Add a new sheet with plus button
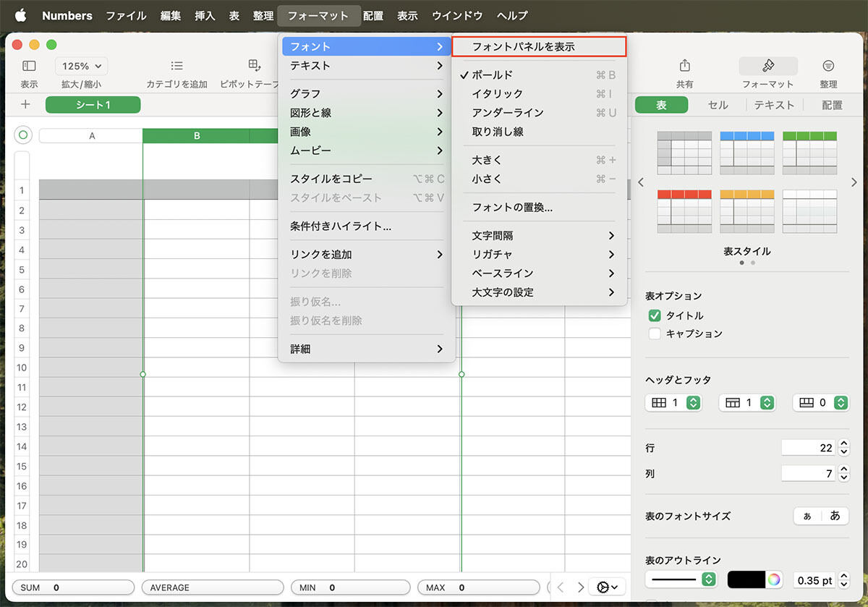 coord(25,105)
